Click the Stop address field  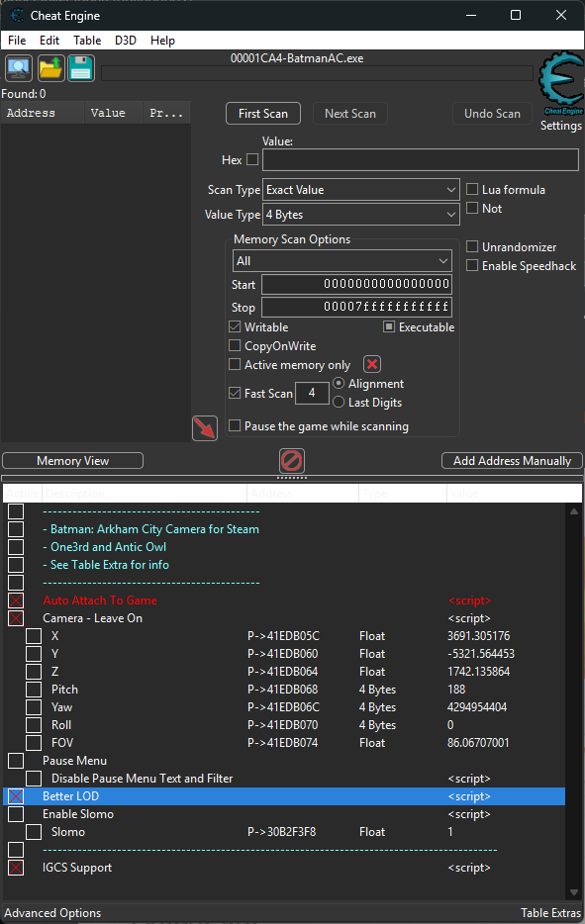[356, 307]
